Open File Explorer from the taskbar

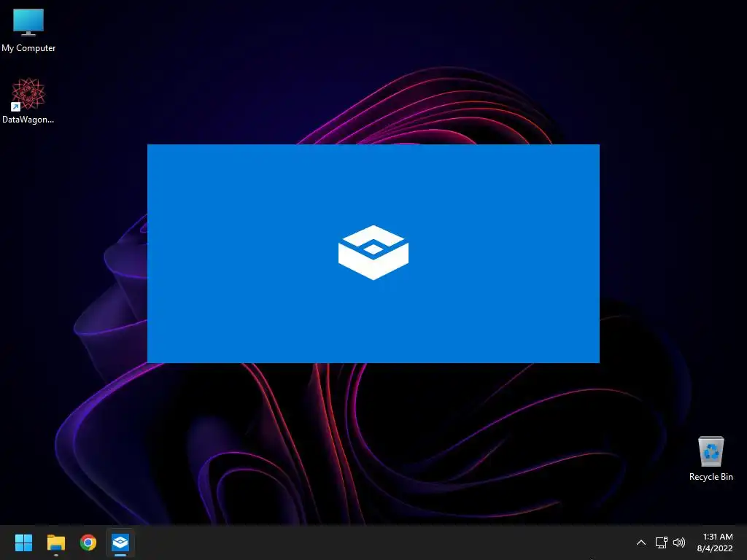55,542
